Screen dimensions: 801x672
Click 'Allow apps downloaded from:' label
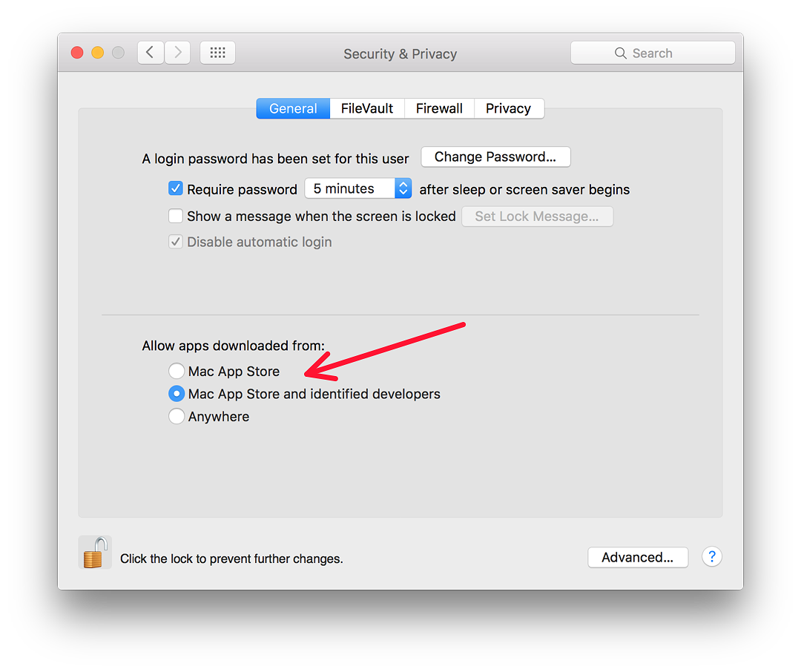point(234,346)
